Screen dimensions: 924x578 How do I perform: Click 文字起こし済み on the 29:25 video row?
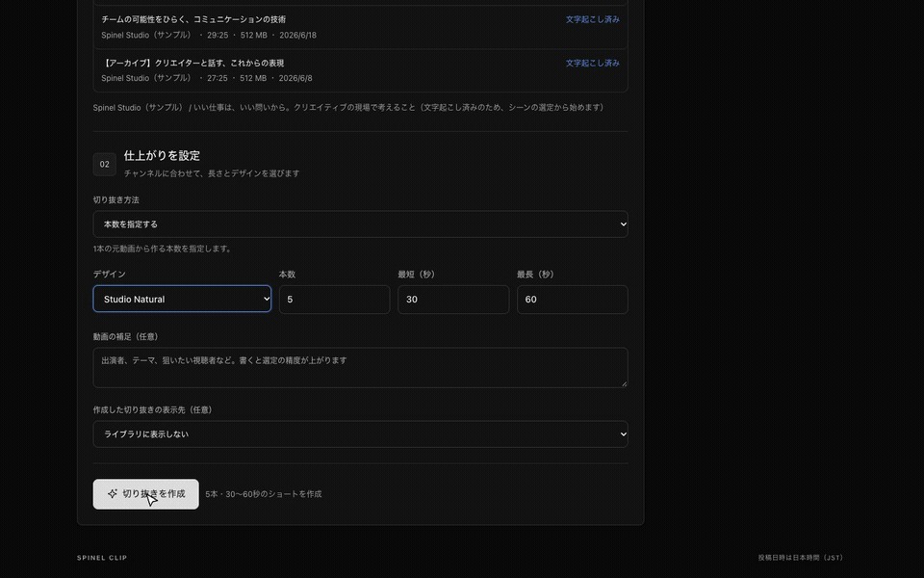tap(592, 19)
